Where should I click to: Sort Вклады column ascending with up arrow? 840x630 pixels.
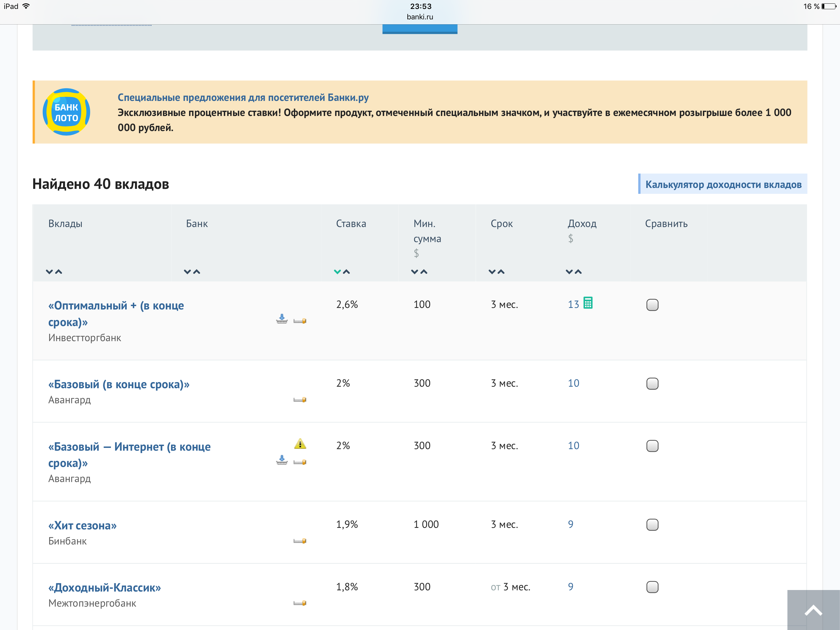click(58, 272)
